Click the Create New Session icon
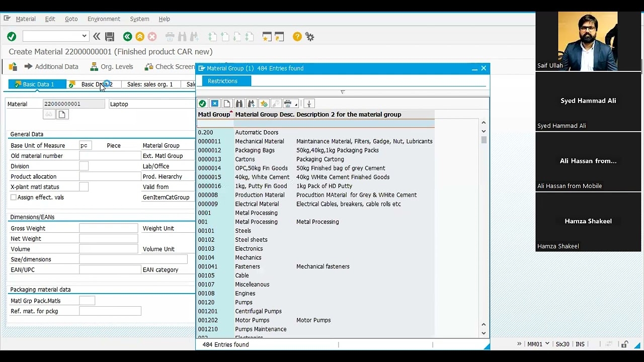This screenshot has width=644, height=362. tap(267, 37)
